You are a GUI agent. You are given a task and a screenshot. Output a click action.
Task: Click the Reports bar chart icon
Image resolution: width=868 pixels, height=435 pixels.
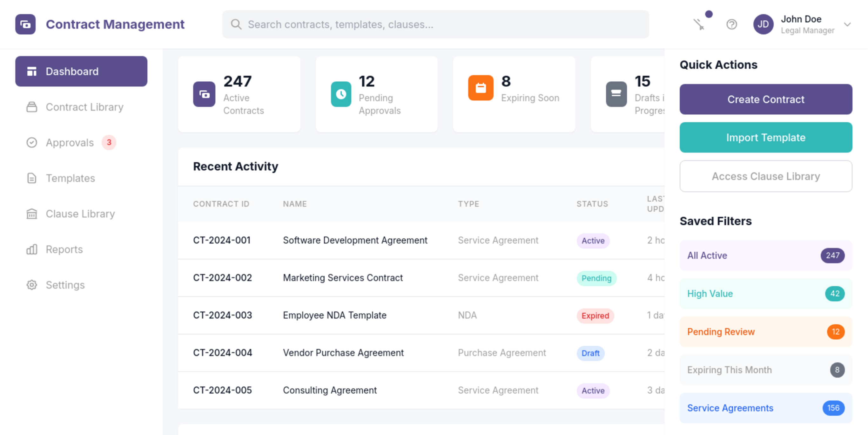click(32, 249)
